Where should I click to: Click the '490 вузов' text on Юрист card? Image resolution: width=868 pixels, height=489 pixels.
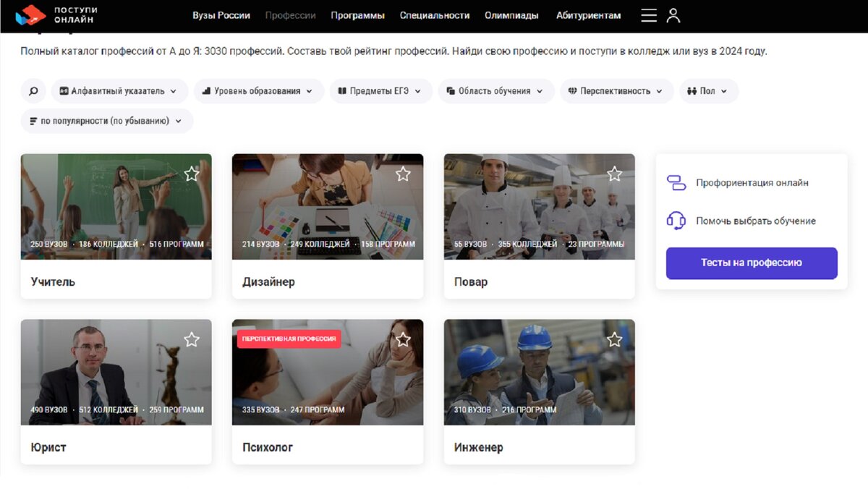click(49, 410)
